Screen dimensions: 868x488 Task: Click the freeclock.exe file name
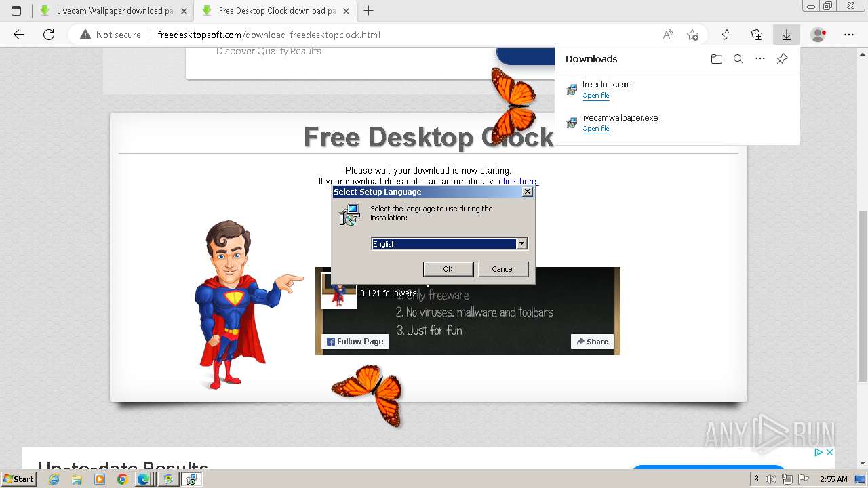(x=607, y=85)
